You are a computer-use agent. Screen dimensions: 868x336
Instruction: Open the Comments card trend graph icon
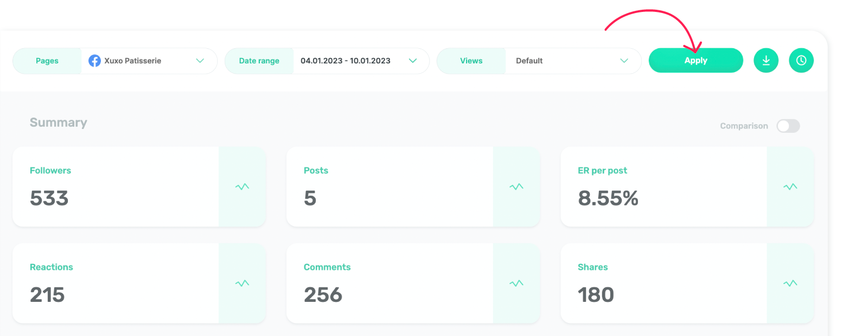[516, 283]
